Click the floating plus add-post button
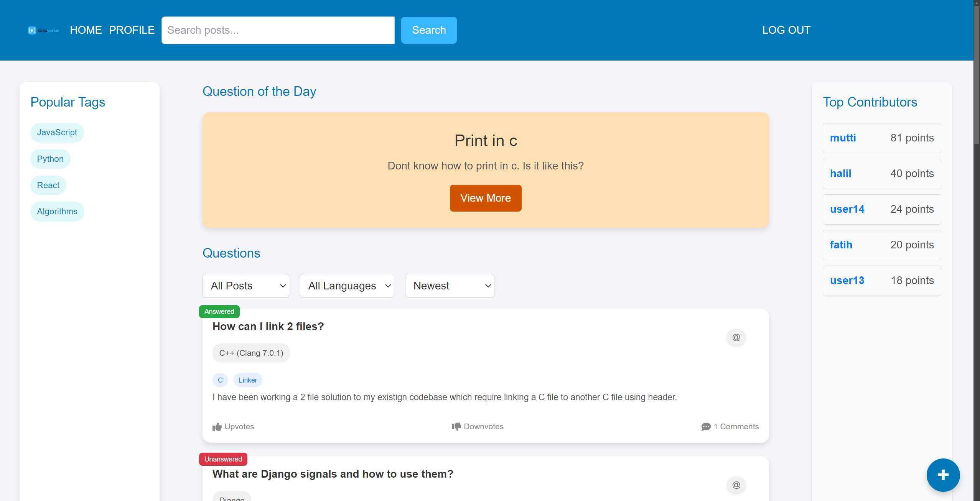This screenshot has height=501, width=980. 943,475
